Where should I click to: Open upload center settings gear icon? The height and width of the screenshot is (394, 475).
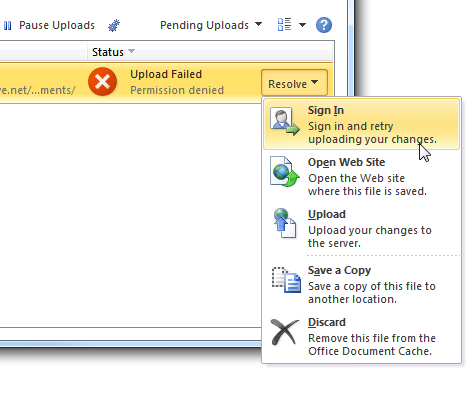click(x=114, y=25)
